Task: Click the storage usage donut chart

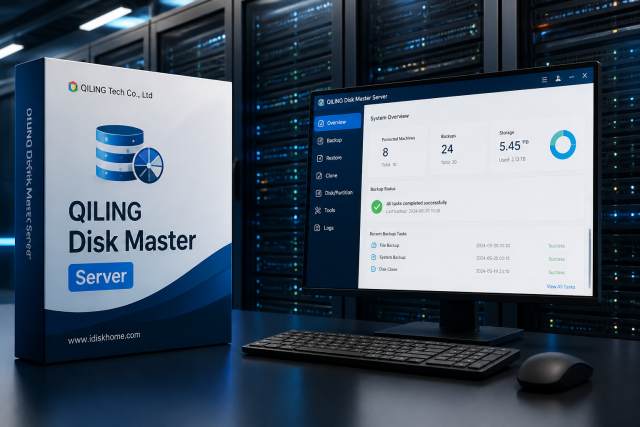Action: tap(563, 145)
